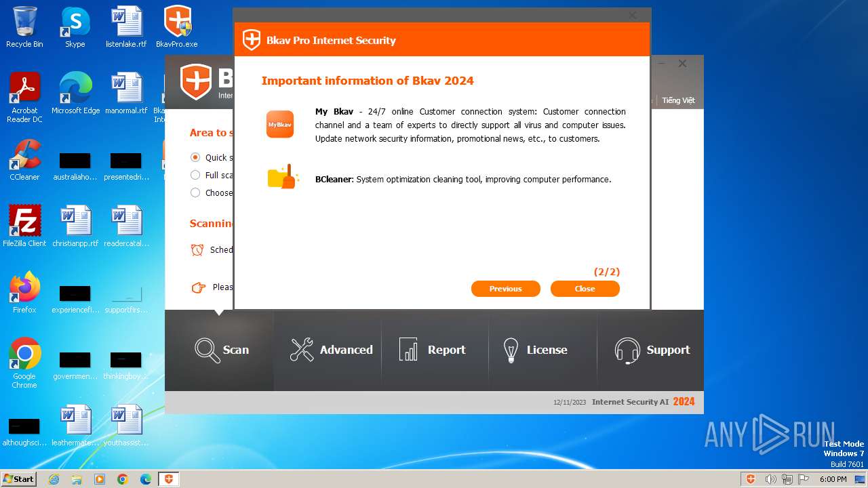
Task: Open manormal.rtf document icon
Action: tap(126, 94)
